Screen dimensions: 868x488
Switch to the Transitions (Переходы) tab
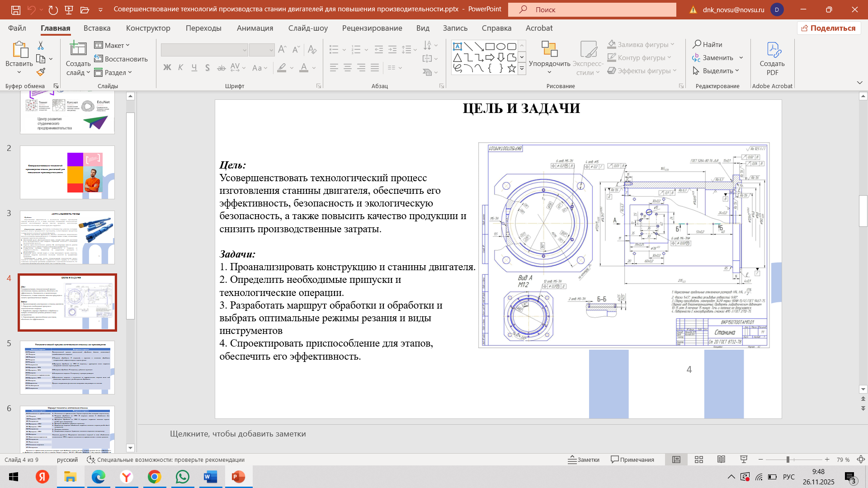pos(203,28)
